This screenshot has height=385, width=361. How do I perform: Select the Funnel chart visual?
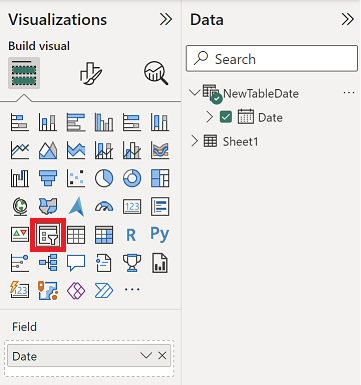[x=48, y=178]
